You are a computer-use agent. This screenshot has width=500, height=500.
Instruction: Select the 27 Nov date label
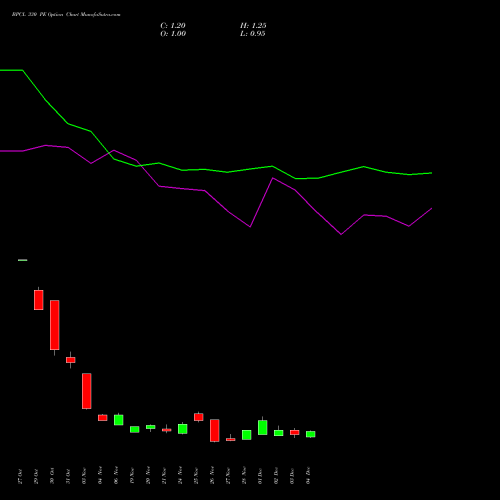coord(228,476)
